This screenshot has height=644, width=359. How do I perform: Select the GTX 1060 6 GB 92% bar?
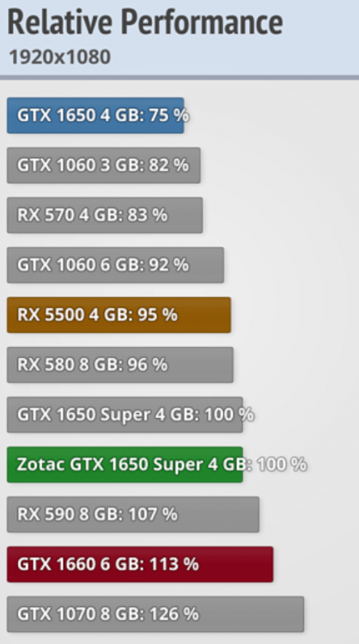coord(115,265)
